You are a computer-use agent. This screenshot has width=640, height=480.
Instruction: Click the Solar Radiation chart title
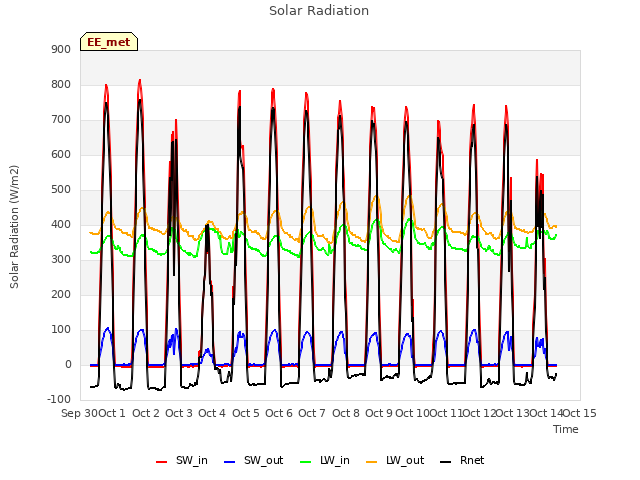[x=319, y=11]
